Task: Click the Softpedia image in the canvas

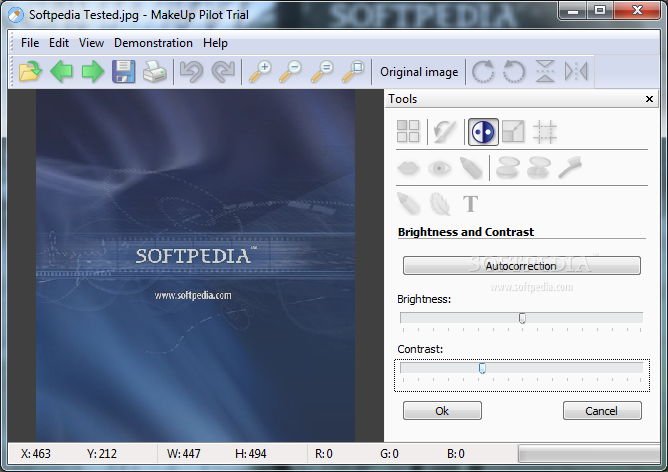Action: pyautogui.click(x=195, y=265)
